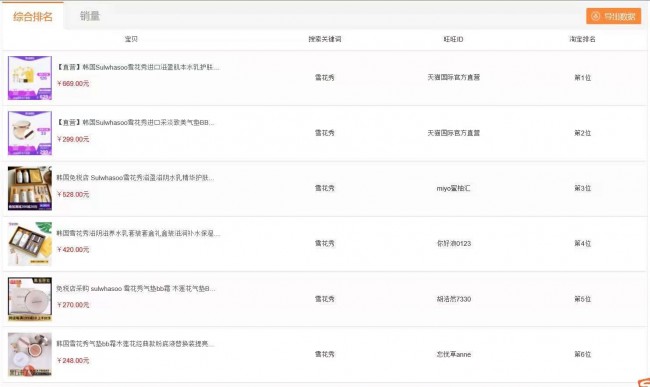Viewport: 650px width, 387px height.
Task: Click the ranking cell 第1位
Action: point(582,77)
